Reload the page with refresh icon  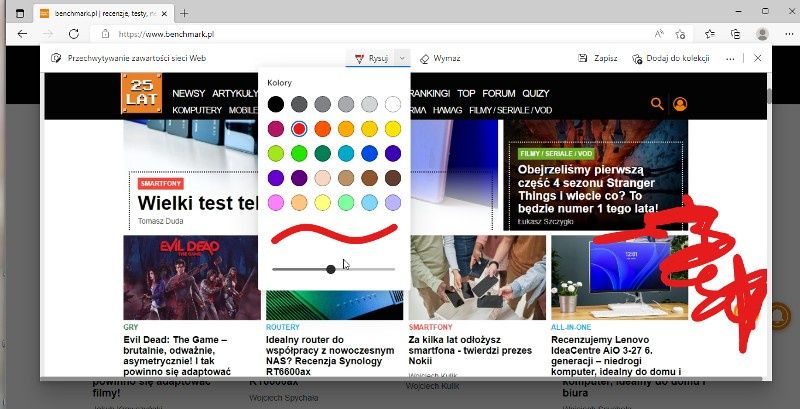coord(74,34)
